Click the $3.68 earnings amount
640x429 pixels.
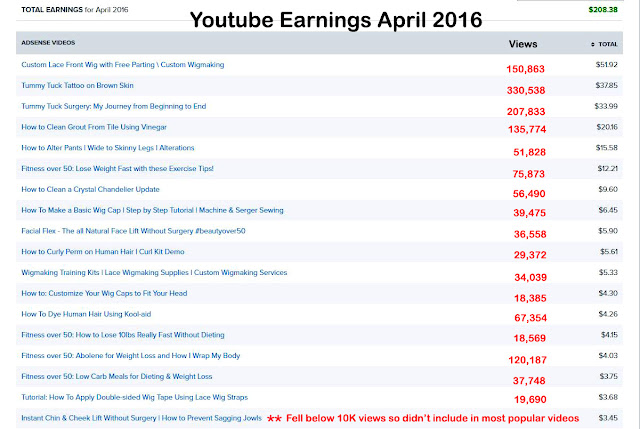point(608,398)
